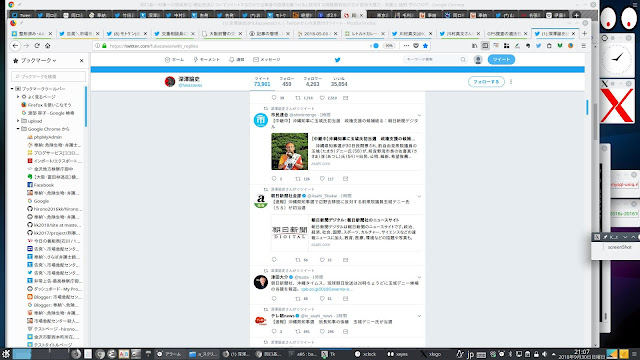Open メッセージ in Twitter navigation
The height and width of the screenshot is (360, 640).
pyautogui.click(x=267, y=60)
